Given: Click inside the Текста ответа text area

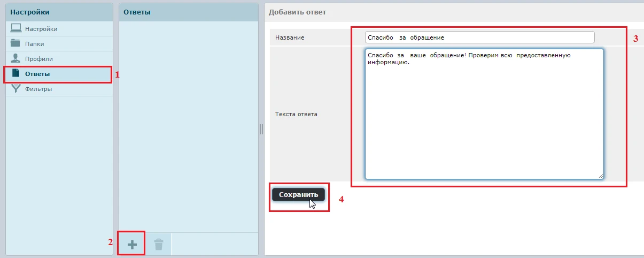Looking at the screenshot, I should tap(484, 118).
